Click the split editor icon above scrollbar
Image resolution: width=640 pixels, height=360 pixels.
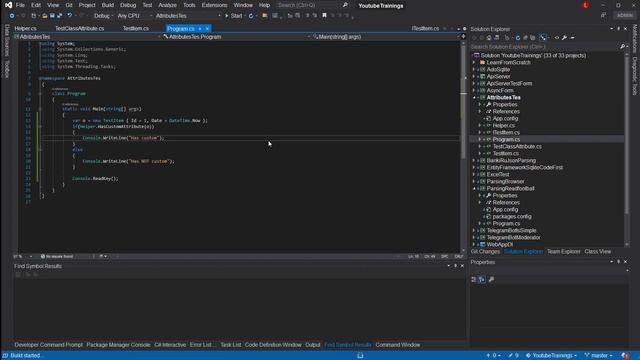[x=463, y=36]
